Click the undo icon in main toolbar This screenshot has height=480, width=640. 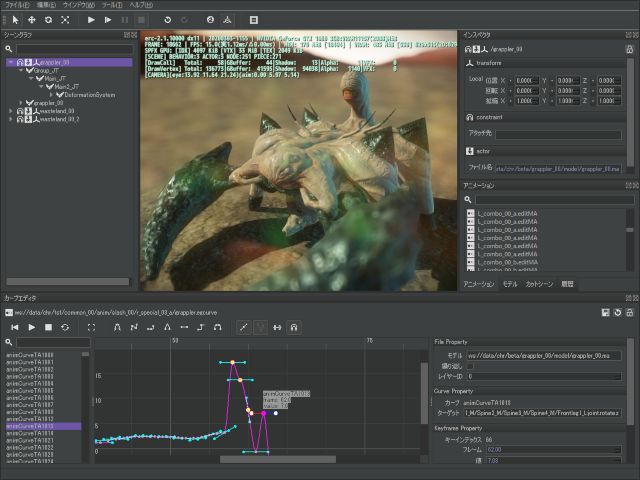[166, 19]
